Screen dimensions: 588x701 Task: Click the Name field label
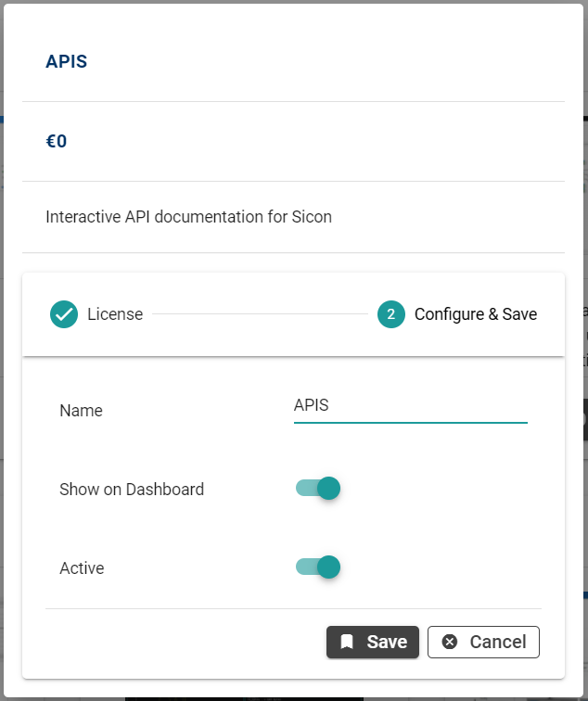click(x=81, y=411)
